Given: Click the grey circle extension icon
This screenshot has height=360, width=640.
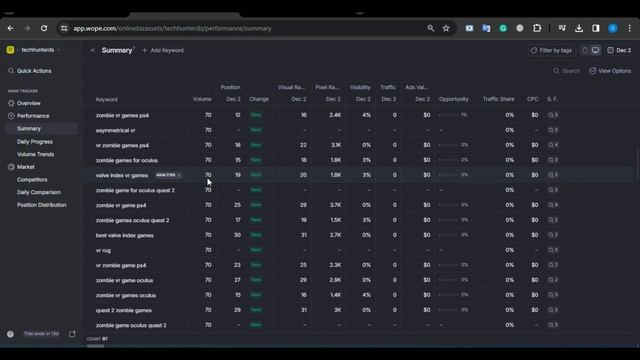Looking at the screenshot, I should click(520, 28).
